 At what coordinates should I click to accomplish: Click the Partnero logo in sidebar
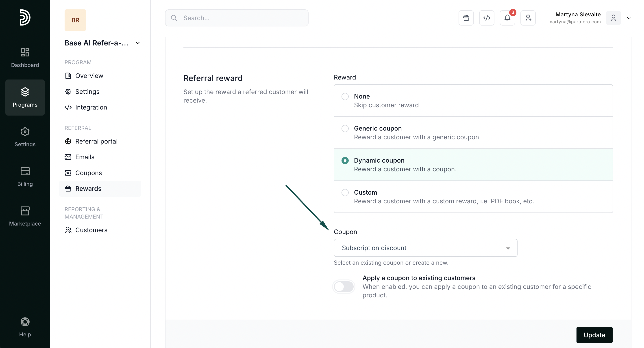coord(25,17)
